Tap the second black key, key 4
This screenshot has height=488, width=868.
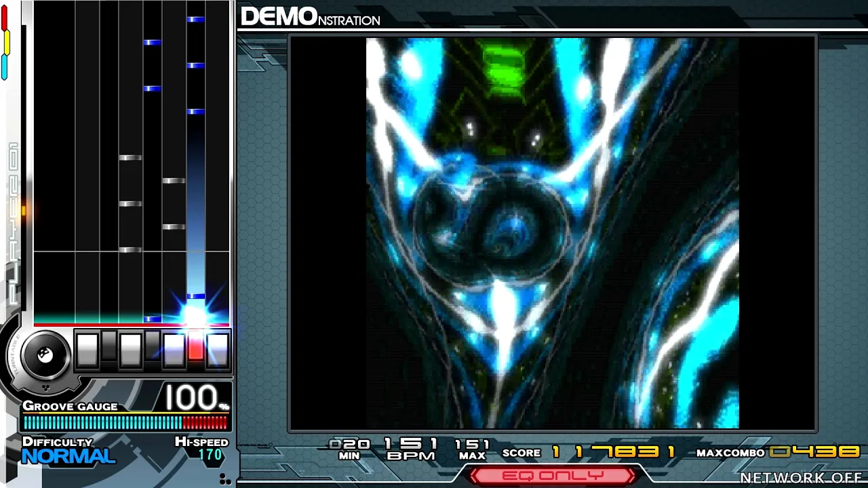[153, 346]
